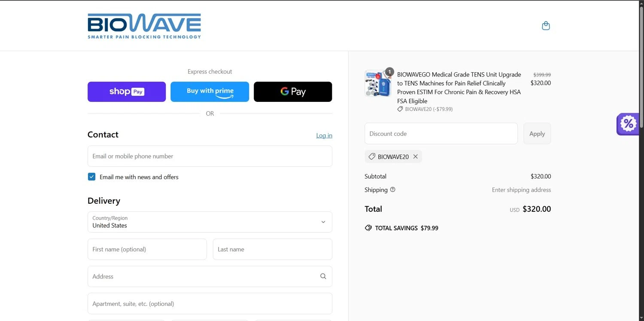Click the Apartment, suite, etc. field

coord(210,303)
